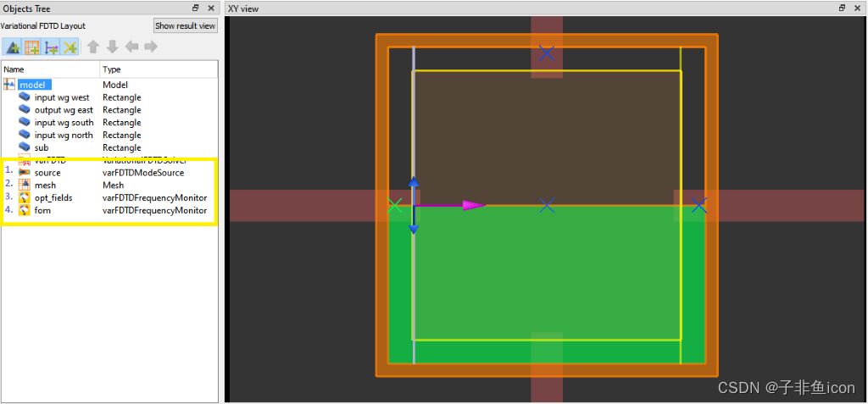Select the input wg south rectangle
Viewport: 868px width, 404px height.
[64, 122]
